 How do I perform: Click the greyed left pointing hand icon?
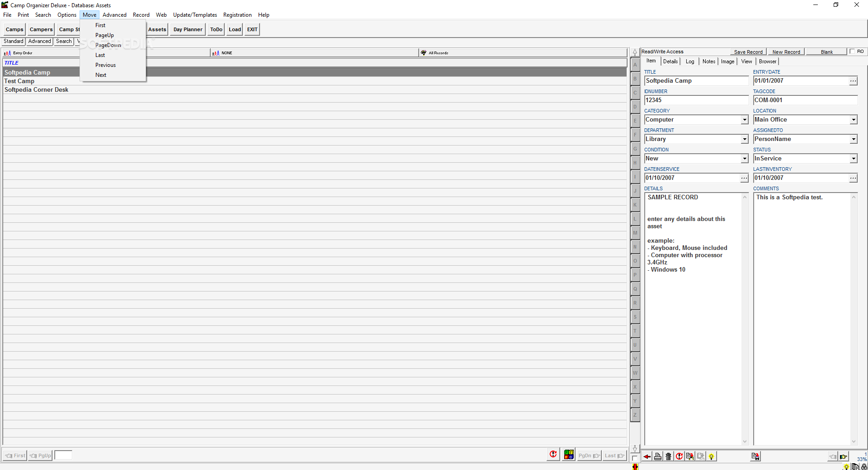[x=833, y=457]
